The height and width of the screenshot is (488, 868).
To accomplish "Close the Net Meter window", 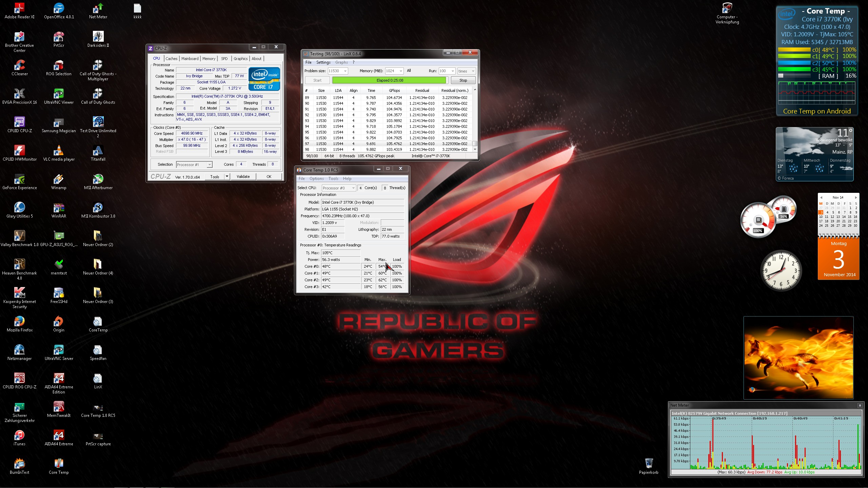I will click(860, 405).
